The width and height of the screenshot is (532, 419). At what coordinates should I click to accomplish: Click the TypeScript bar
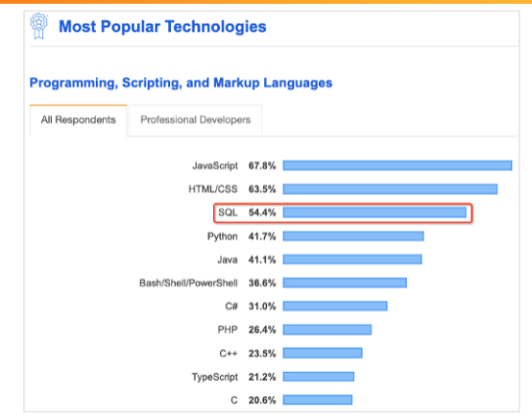click(x=319, y=377)
